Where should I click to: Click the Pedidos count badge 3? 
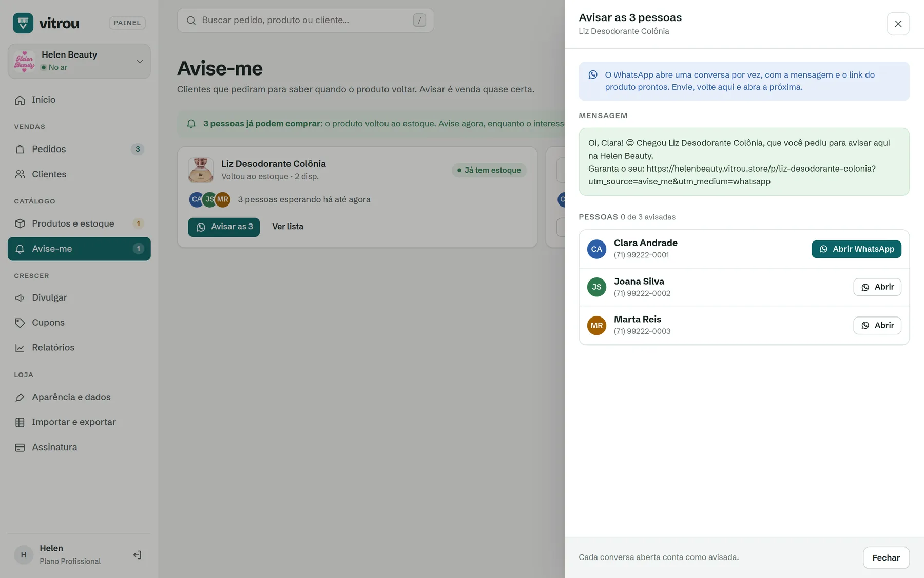(x=138, y=149)
